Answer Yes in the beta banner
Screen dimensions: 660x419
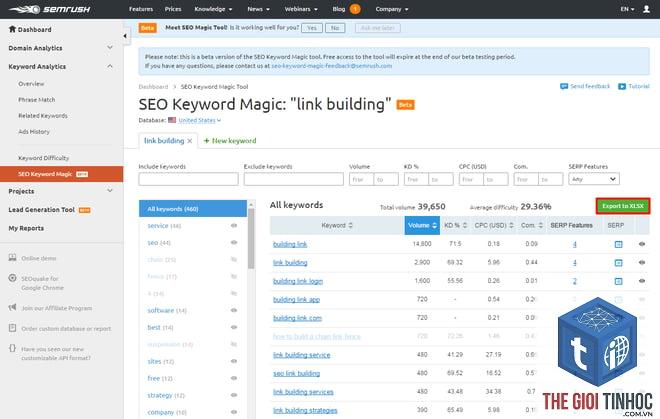pyautogui.click(x=312, y=28)
